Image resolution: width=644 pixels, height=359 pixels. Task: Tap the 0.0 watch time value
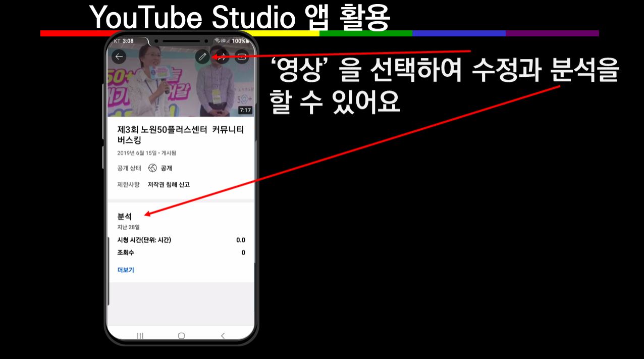(x=241, y=240)
